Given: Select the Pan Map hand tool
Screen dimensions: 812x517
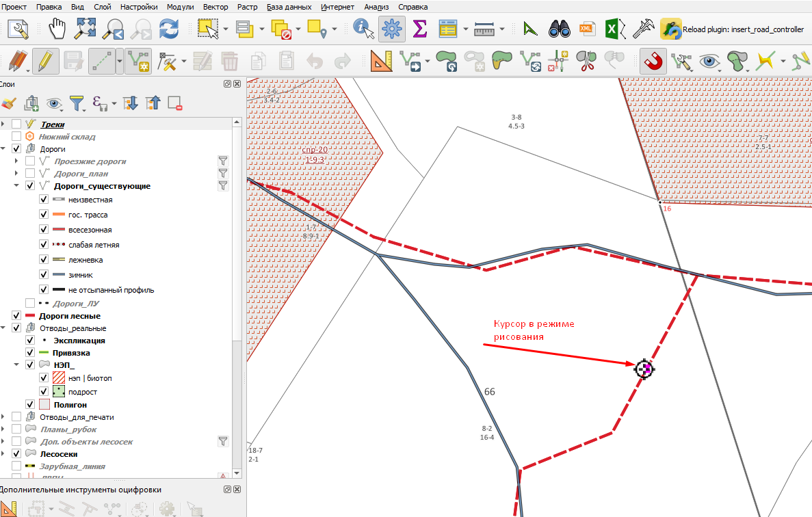Looking at the screenshot, I should click(57, 29).
